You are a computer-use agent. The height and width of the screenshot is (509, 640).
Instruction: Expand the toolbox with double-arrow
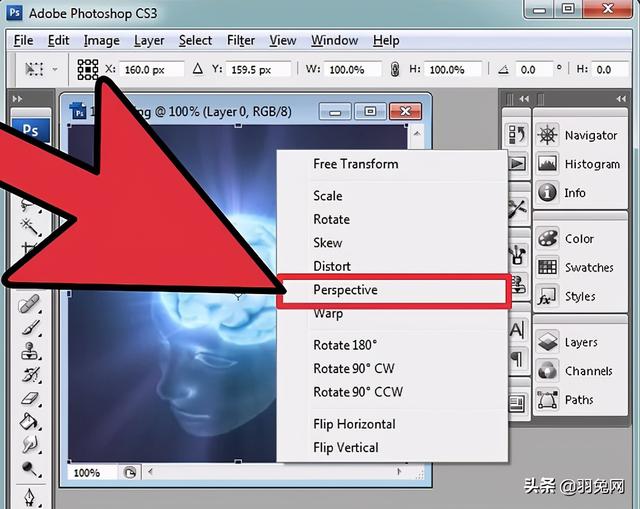point(17,99)
